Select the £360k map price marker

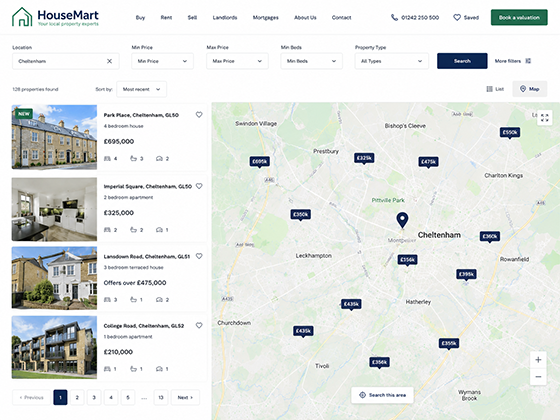(490, 236)
